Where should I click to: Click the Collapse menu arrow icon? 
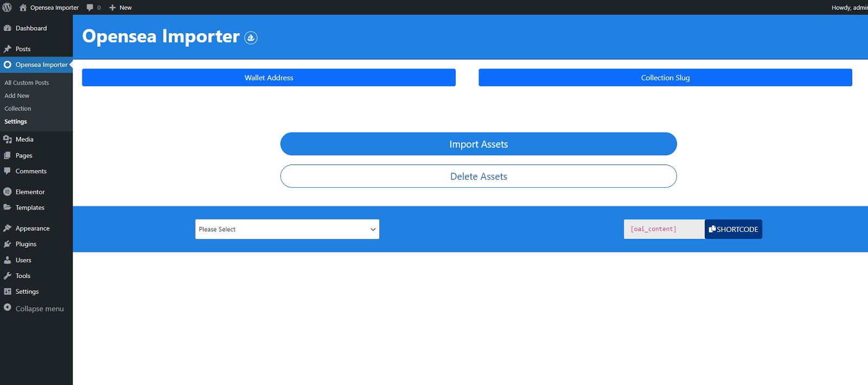pos(8,307)
